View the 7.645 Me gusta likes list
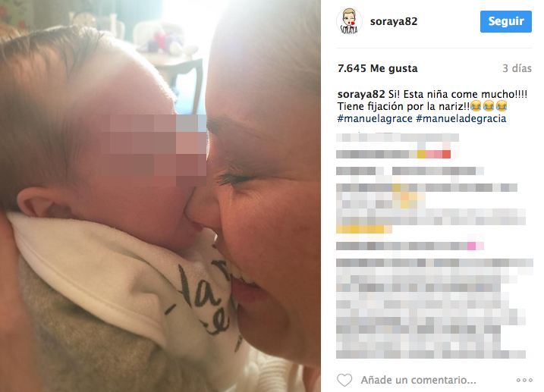 click(x=378, y=68)
